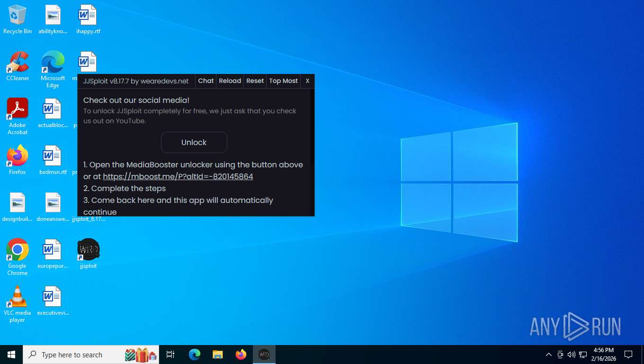Launch Google Chrome desktop shortcut
The height and width of the screenshot is (364, 644).
tap(18, 257)
